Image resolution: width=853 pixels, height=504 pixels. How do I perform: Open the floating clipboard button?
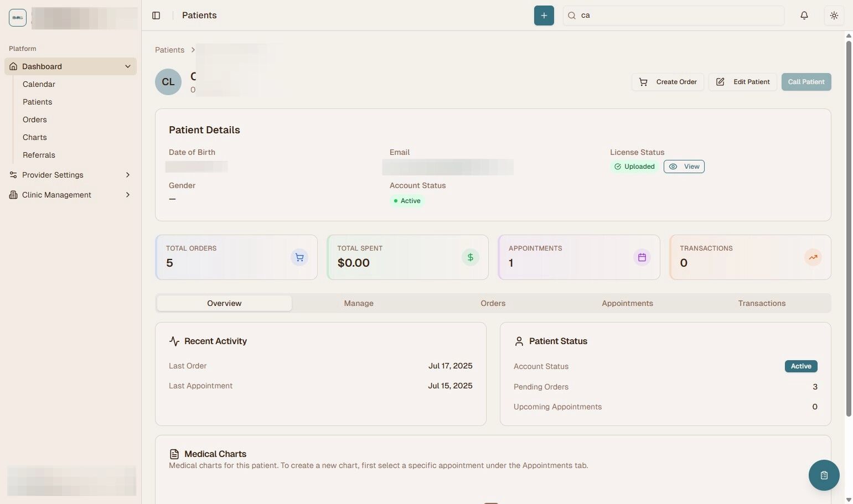pyautogui.click(x=824, y=475)
